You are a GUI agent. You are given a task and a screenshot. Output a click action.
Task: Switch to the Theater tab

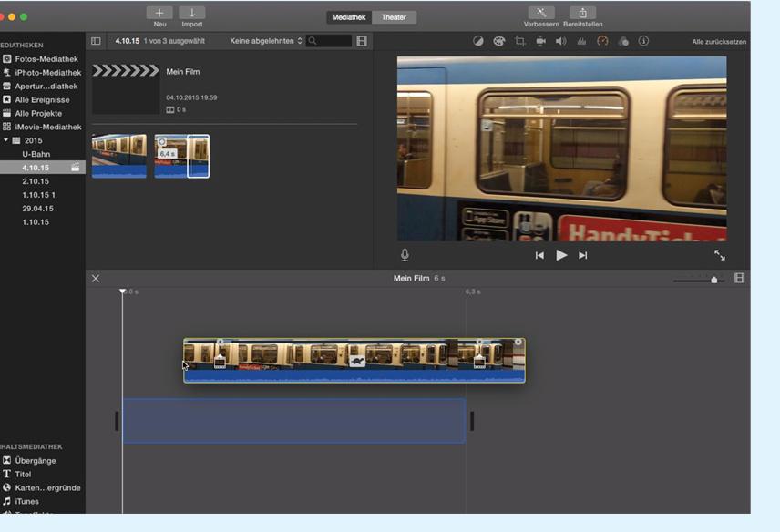pyautogui.click(x=394, y=17)
